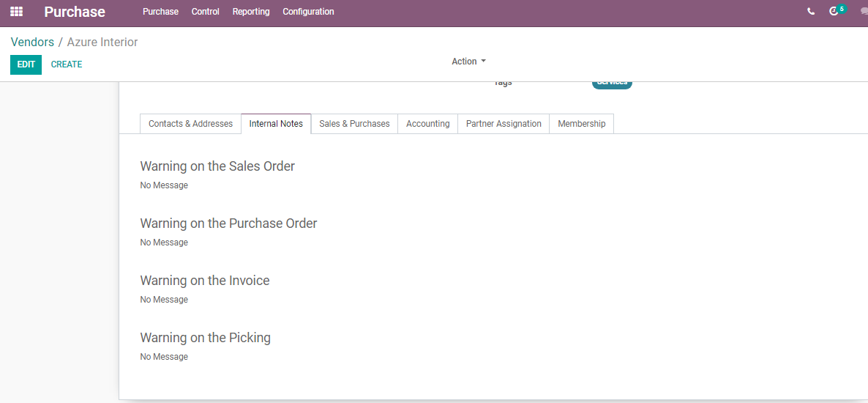Open the Accounting tab
Screen dimensions: 868x403
428,124
